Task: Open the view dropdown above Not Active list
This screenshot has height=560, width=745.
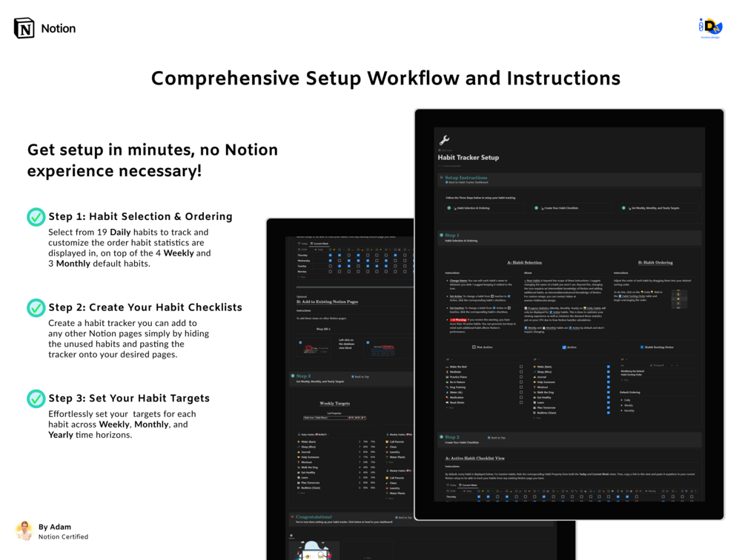Action: [449, 359]
